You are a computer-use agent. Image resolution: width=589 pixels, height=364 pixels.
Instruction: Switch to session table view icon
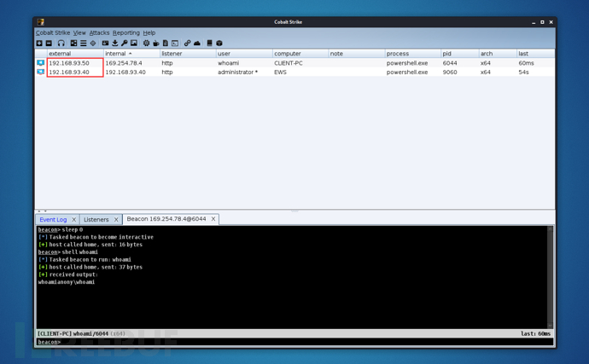(x=84, y=43)
